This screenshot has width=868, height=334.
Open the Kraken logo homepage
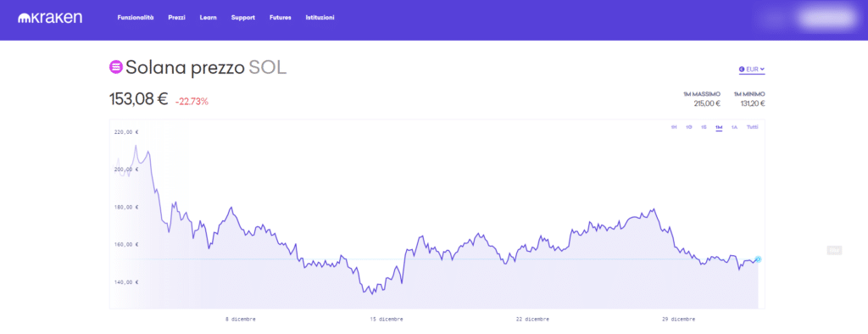coord(50,18)
